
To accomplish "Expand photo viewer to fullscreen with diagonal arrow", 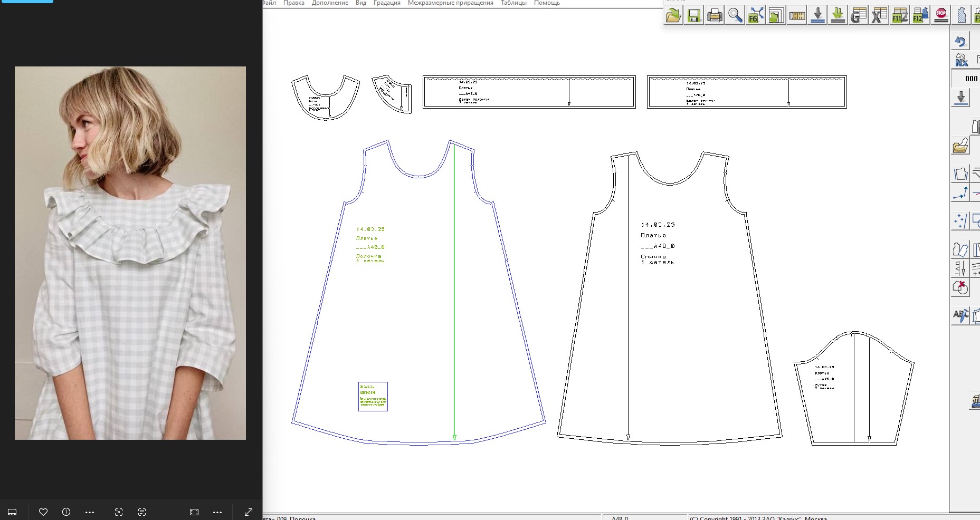I will point(249,512).
